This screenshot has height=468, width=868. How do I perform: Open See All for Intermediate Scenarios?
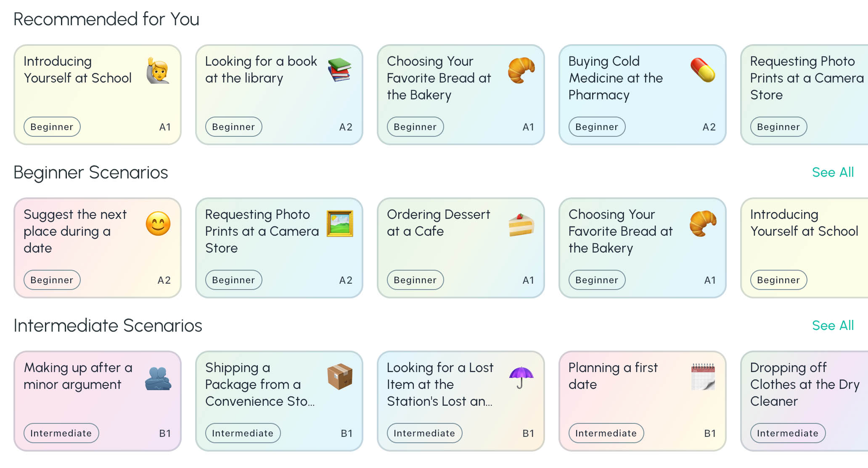click(x=832, y=325)
